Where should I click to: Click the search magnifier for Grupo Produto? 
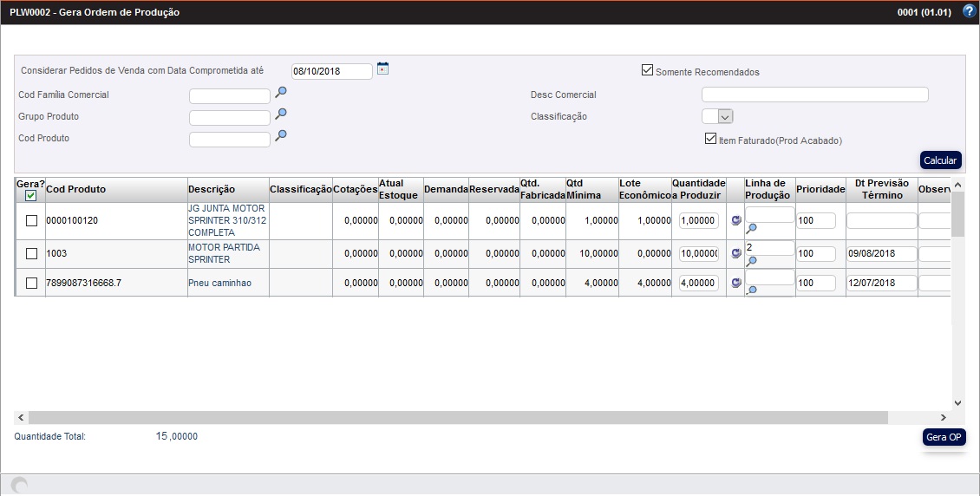(x=280, y=114)
